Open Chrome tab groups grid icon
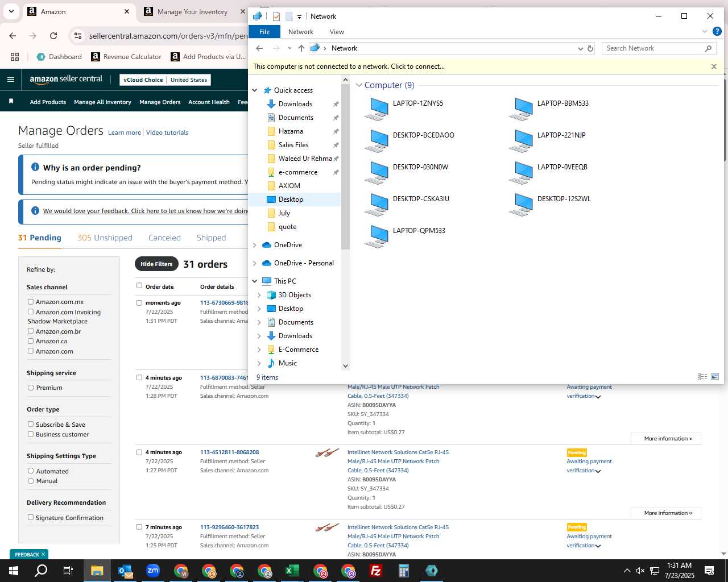728x582 pixels. pos(15,57)
